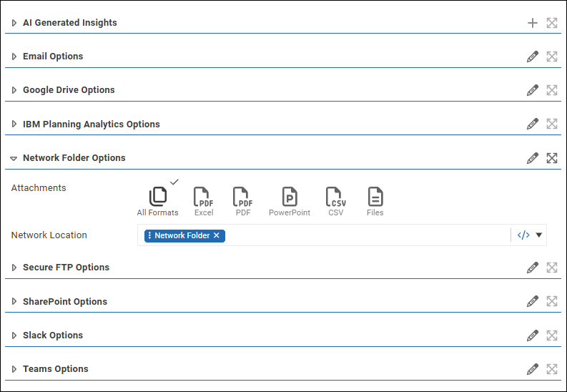Click the Slack Options pencil edit icon

tap(532, 335)
